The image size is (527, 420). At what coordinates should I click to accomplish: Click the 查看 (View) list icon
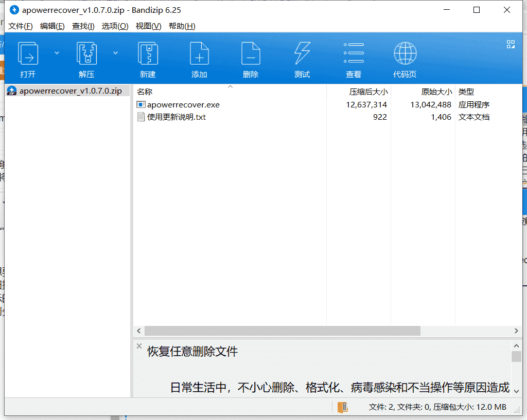click(354, 53)
